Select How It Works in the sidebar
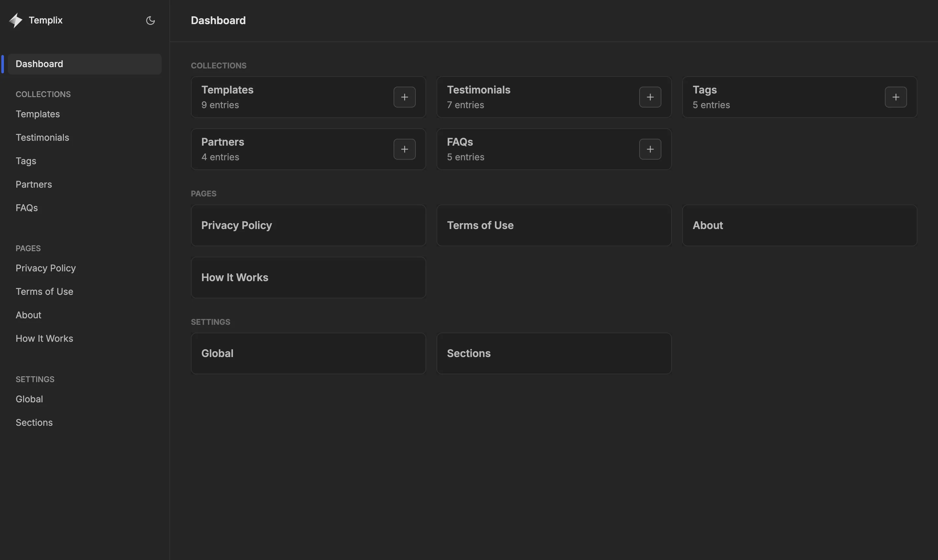The width and height of the screenshot is (938, 560). (x=44, y=338)
